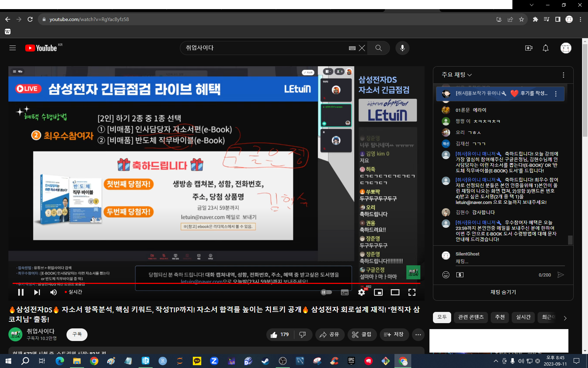The width and height of the screenshot is (588, 368).
Task: Open the live chat options menu
Action: (x=563, y=75)
